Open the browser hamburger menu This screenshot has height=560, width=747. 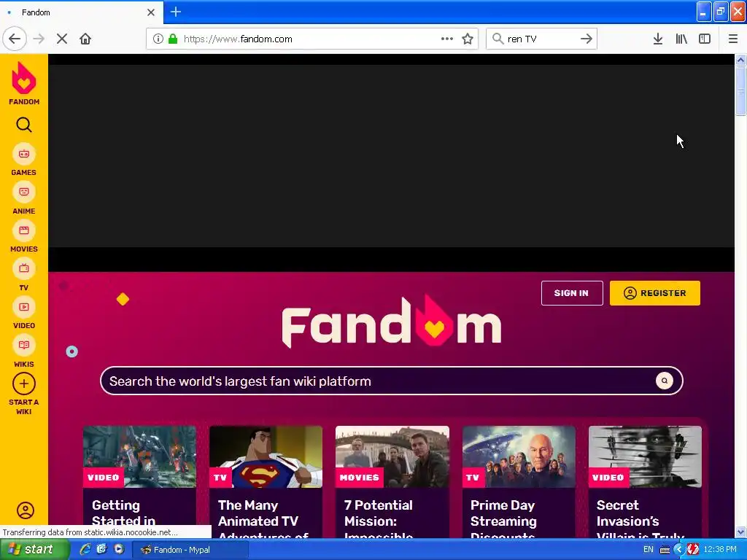[732, 39]
